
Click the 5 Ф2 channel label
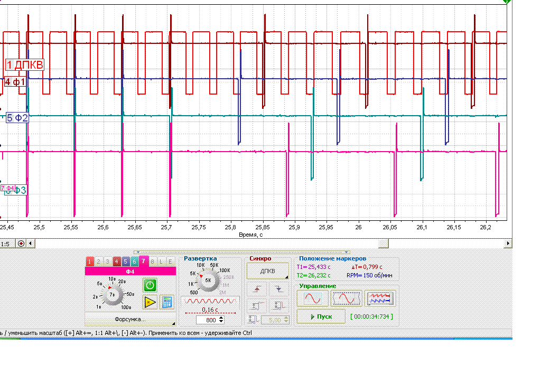point(17,118)
